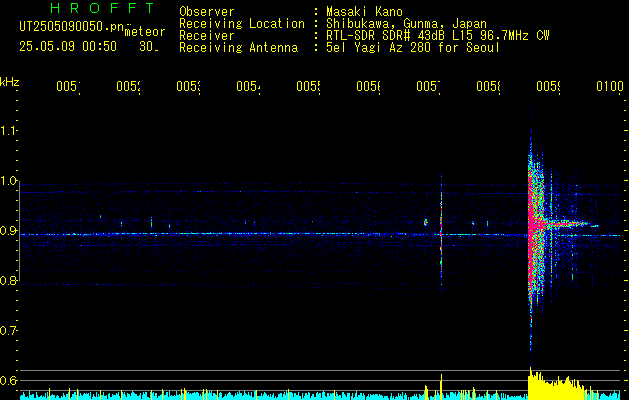The width and height of the screenshot is (629, 400).
Task: Click the 1.0 frequency axis label
Action: (8, 181)
